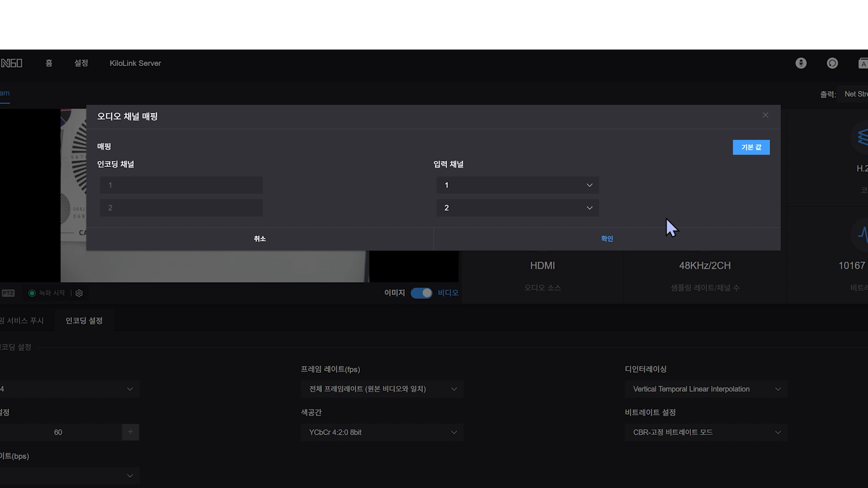Open the KiloLink Server menu item
Image resolution: width=868 pixels, height=488 pixels.
point(135,63)
